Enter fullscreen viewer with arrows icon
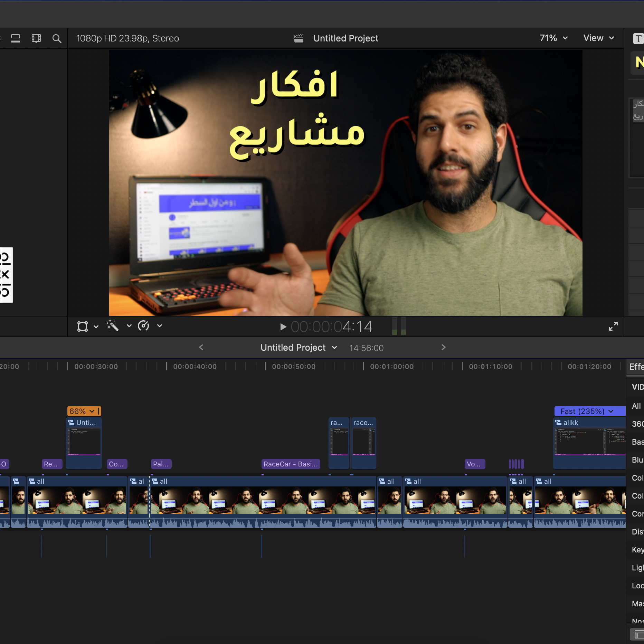Image resolution: width=644 pixels, height=644 pixels. [613, 326]
